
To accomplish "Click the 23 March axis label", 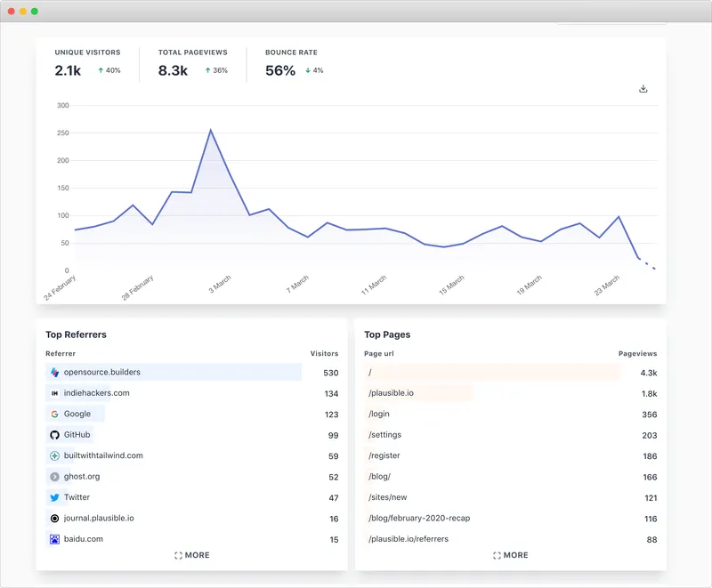I will coord(607,286).
